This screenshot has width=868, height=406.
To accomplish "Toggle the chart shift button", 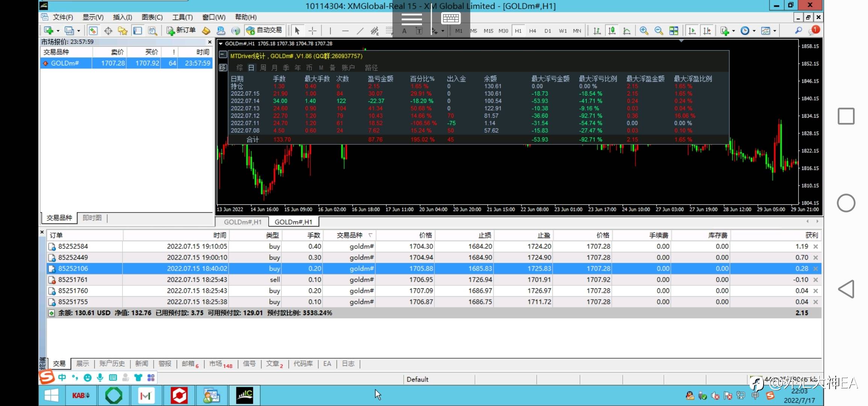I will click(707, 31).
